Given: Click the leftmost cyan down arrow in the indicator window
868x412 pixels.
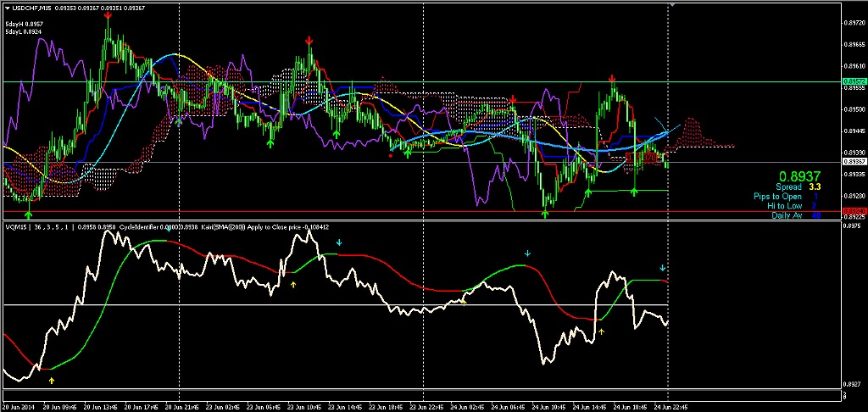Looking at the screenshot, I should [338, 243].
